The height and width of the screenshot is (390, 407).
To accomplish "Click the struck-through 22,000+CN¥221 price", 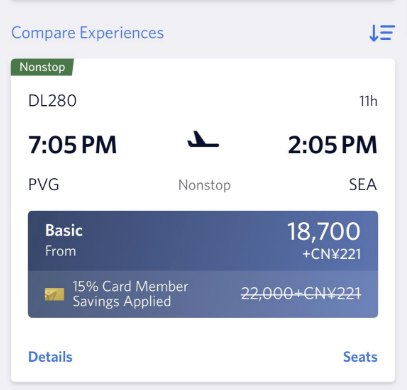I will (x=301, y=294).
